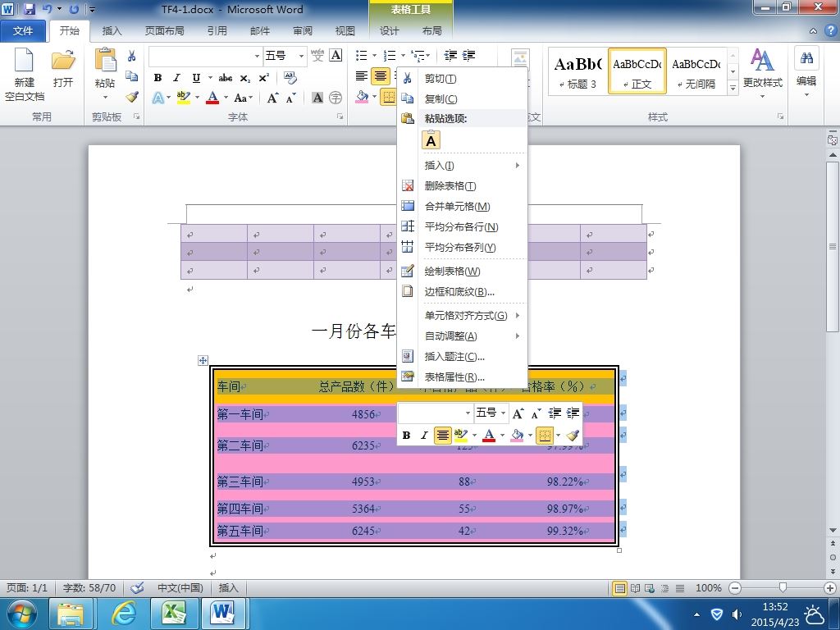The height and width of the screenshot is (630, 840).
Task: Switch to the 页面布局 ribbon tab
Action: pos(164,31)
